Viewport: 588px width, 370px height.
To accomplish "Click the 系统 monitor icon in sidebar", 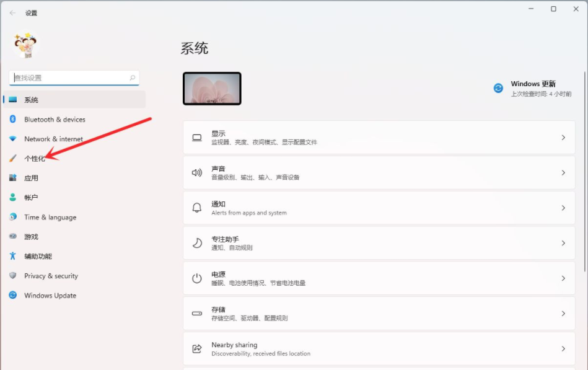I will [13, 99].
